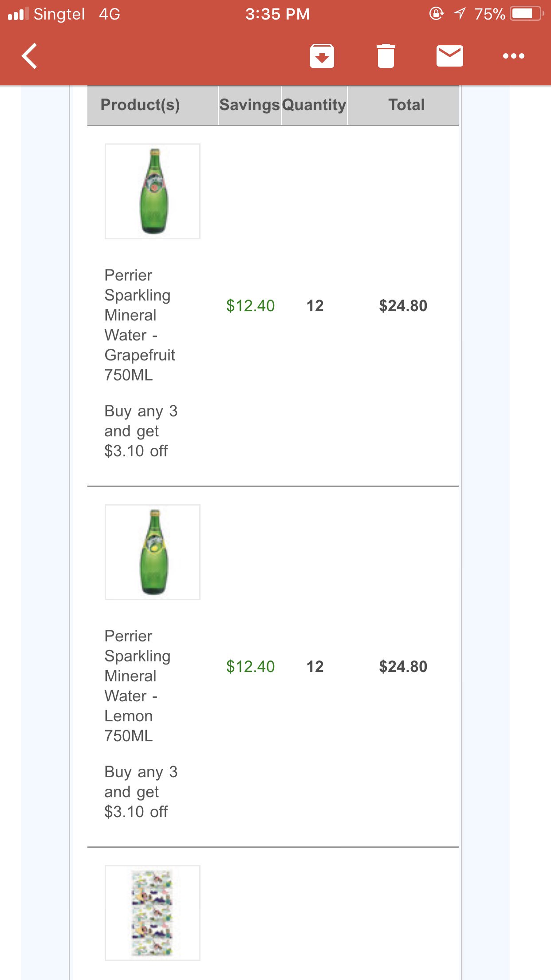Open the three-dot more options menu
This screenshot has width=551, height=980.
tap(513, 56)
